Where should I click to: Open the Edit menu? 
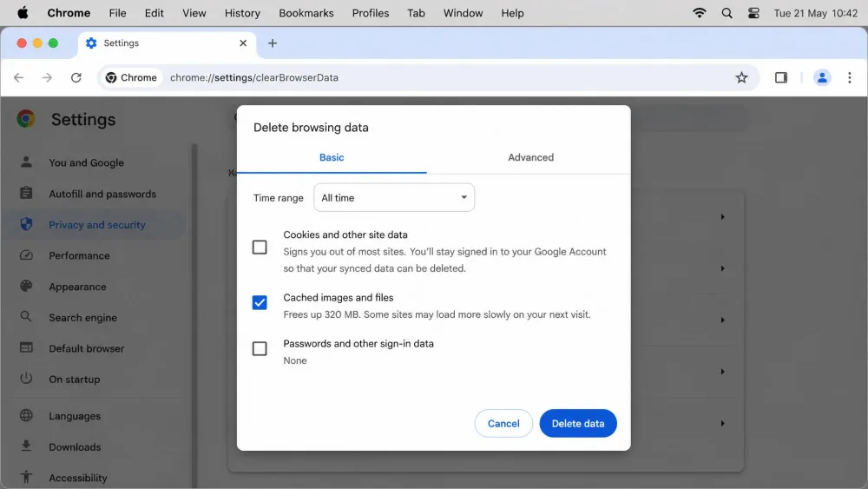tap(154, 13)
